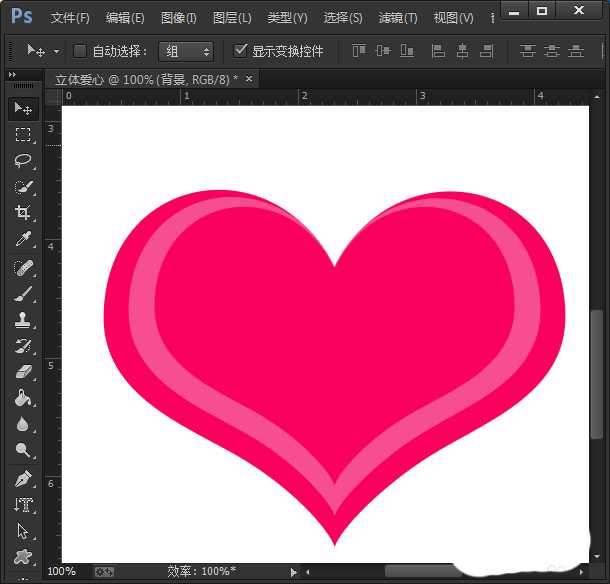
Task: Click the 100% zoom level field
Action: point(62,572)
